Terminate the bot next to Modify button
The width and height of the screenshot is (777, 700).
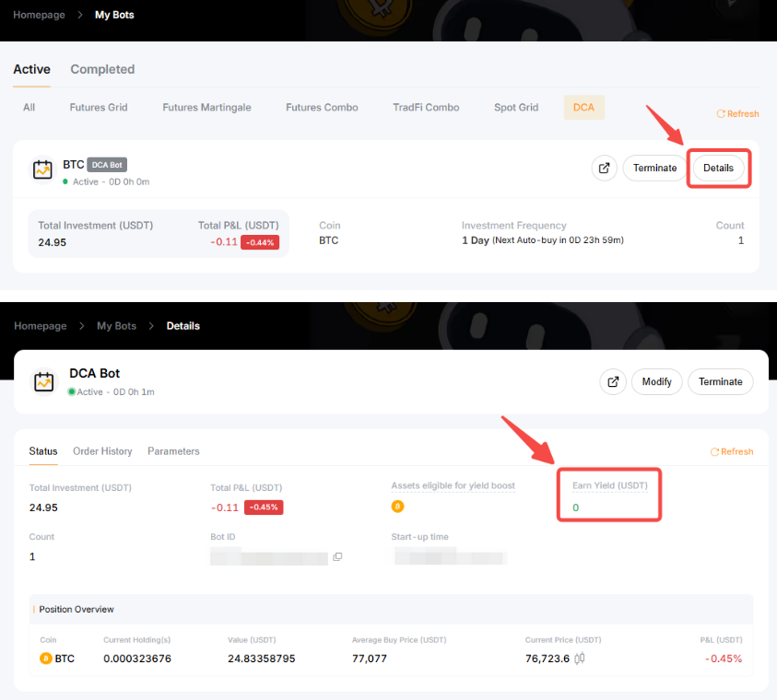click(x=720, y=381)
